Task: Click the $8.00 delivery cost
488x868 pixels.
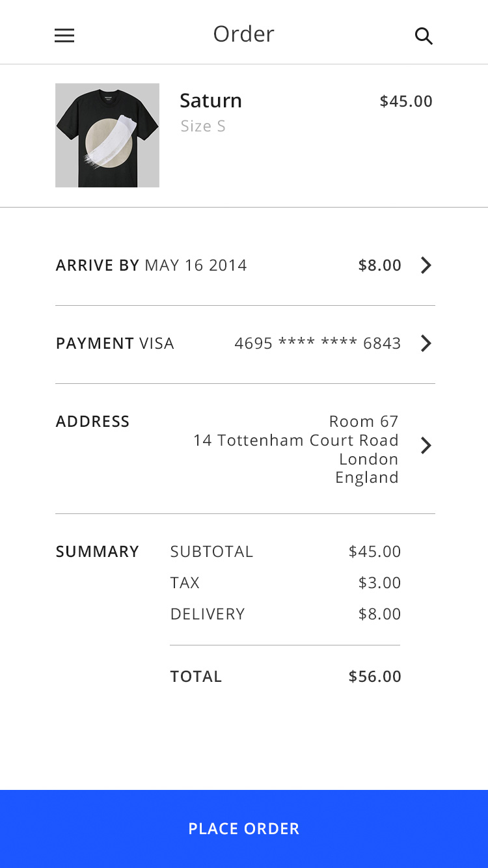Action: (379, 265)
